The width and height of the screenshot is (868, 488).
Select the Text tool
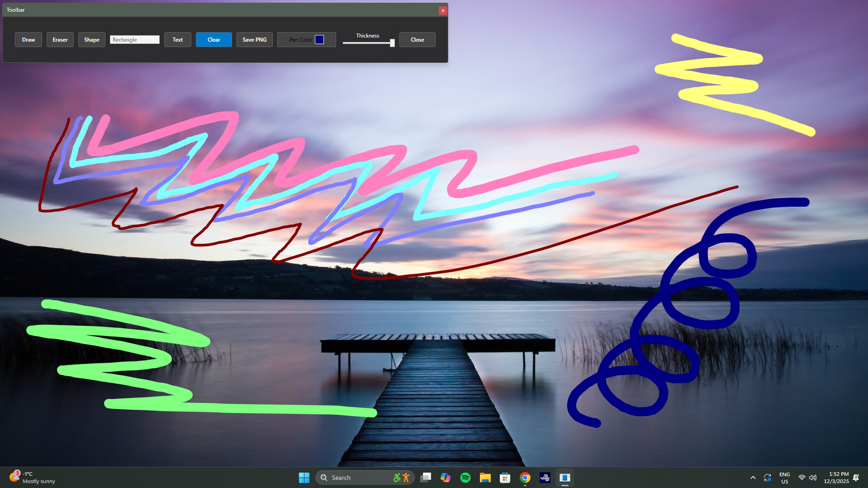[x=178, y=40]
